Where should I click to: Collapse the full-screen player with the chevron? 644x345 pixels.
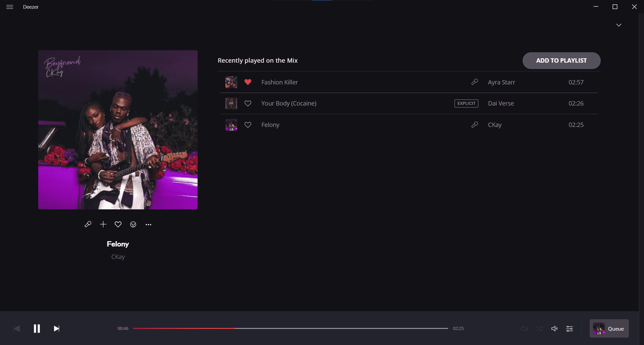click(619, 25)
